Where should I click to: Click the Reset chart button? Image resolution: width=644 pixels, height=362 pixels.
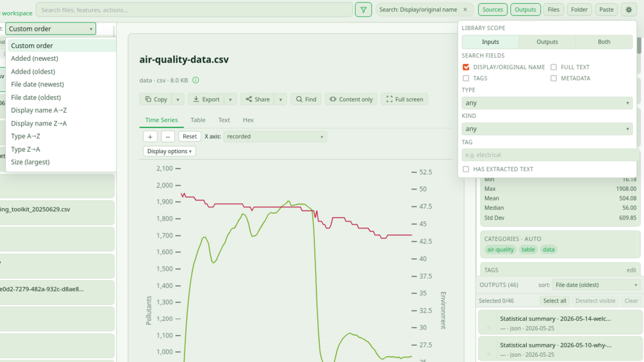point(190,136)
